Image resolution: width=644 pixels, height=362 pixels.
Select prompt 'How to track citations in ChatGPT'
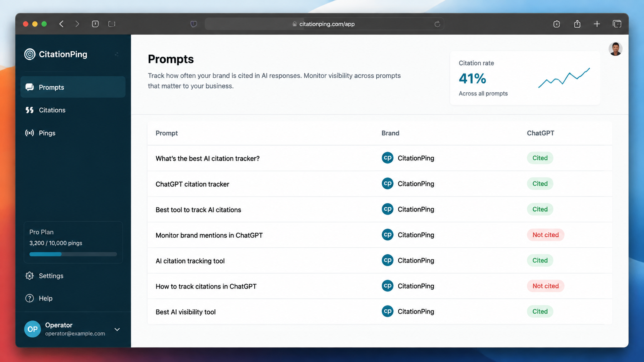pos(206,286)
